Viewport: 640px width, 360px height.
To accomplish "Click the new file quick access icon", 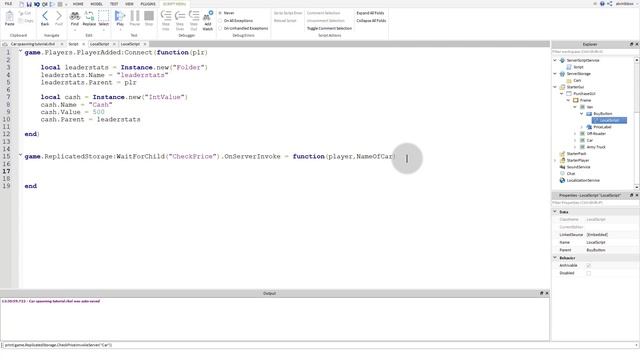I will point(22,4).
